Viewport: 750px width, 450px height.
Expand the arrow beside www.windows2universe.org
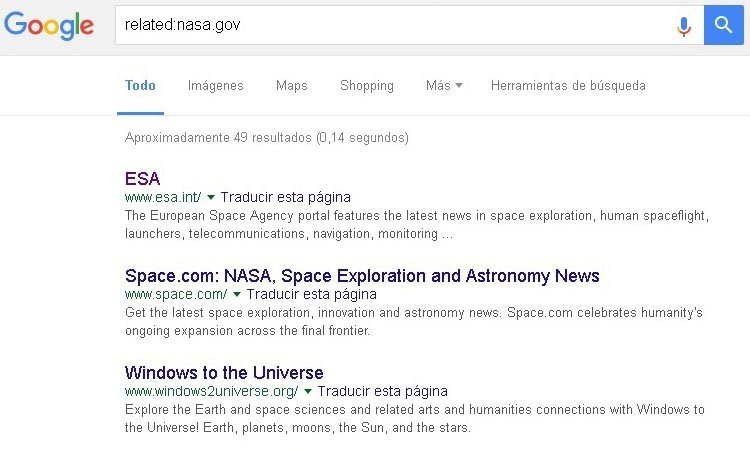(x=308, y=392)
